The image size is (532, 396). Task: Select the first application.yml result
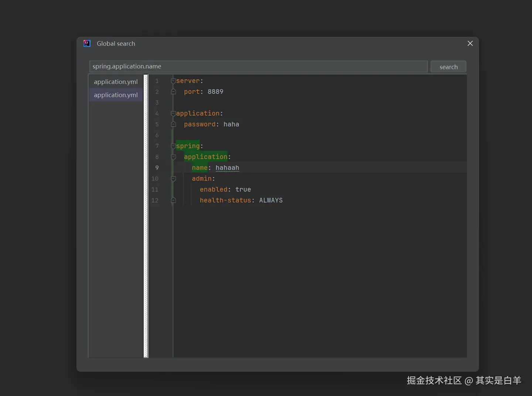[116, 82]
